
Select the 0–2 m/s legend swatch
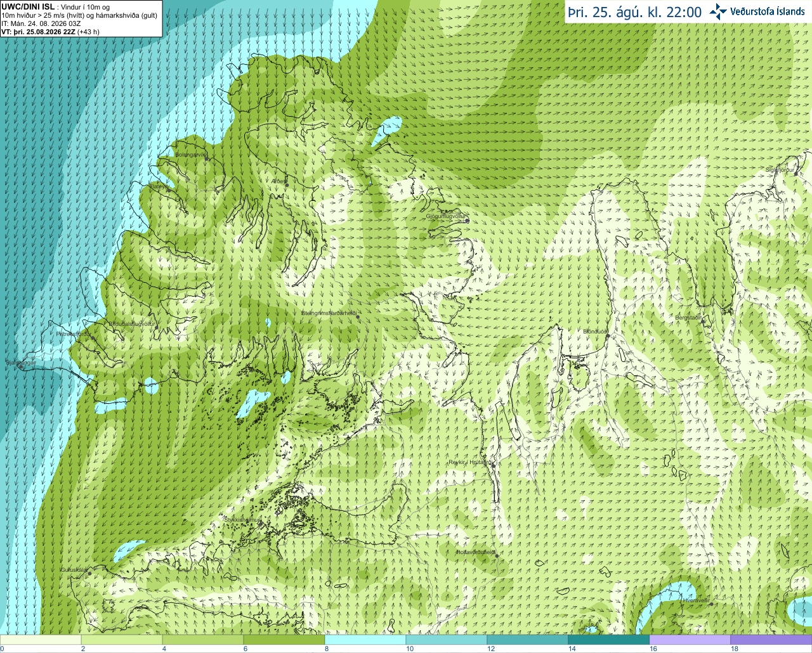(x=41, y=640)
